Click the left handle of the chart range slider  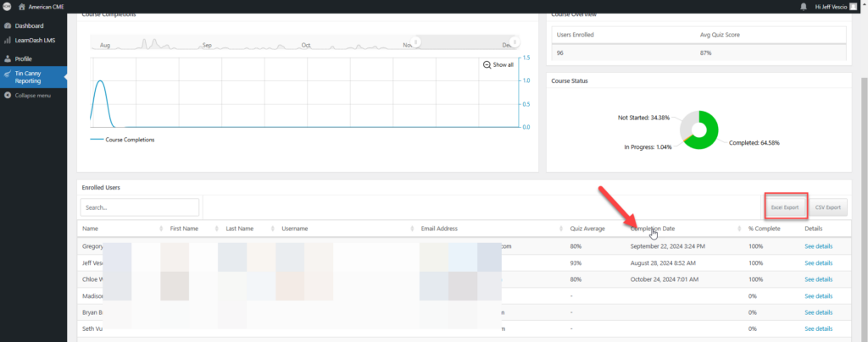[x=417, y=42]
